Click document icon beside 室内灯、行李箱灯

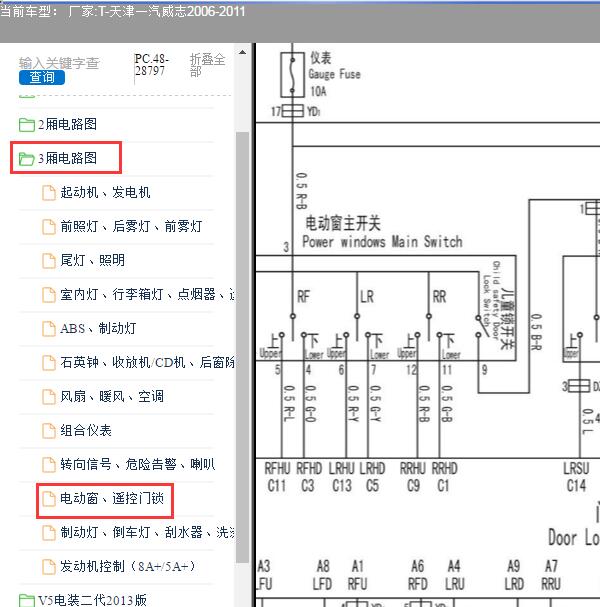tap(49, 295)
